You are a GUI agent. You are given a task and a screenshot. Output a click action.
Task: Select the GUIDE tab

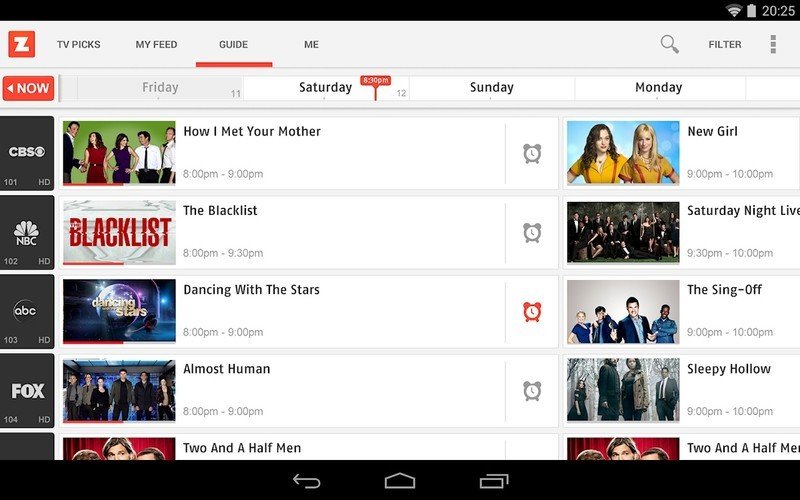(234, 44)
